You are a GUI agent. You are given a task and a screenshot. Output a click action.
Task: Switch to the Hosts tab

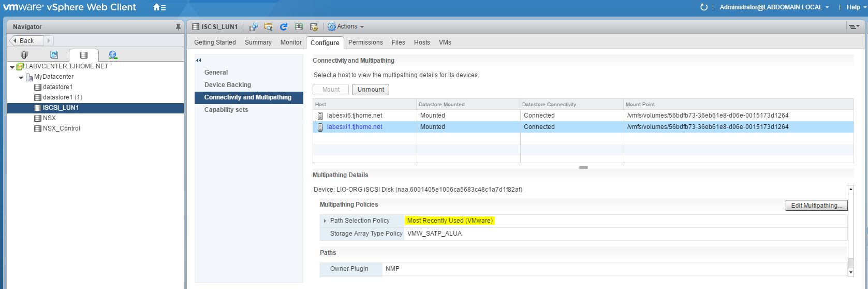click(422, 42)
